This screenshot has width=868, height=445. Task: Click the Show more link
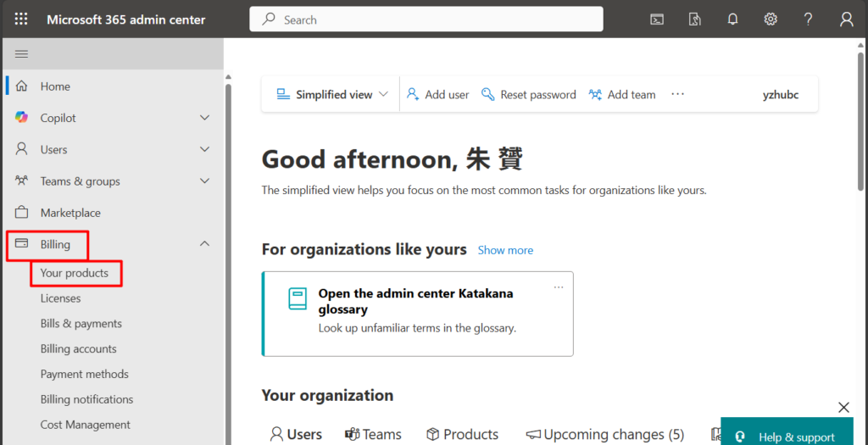point(505,250)
